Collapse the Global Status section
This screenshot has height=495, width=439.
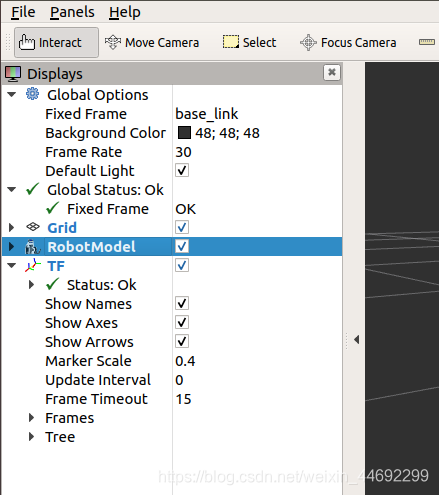12,190
